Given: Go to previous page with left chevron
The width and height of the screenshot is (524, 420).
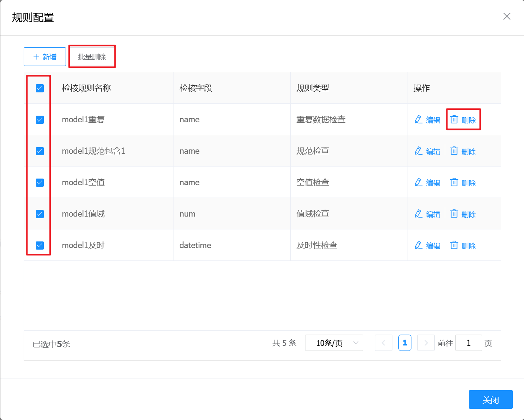Looking at the screenshot, I should 383,343.
